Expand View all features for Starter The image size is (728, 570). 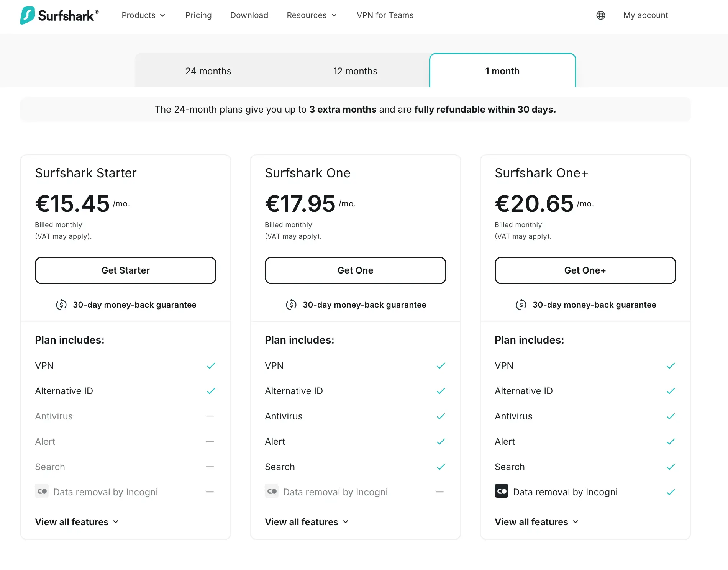point(77,522)
